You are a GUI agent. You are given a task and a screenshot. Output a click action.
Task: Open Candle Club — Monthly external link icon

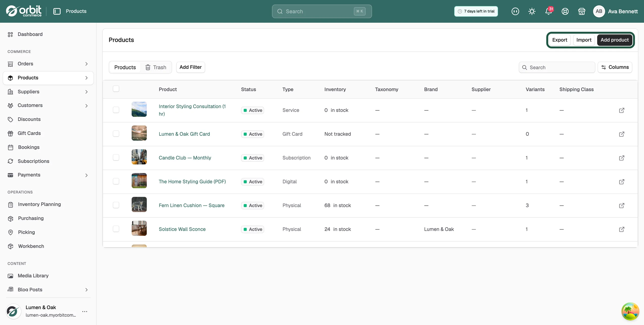tap(622, 158)
